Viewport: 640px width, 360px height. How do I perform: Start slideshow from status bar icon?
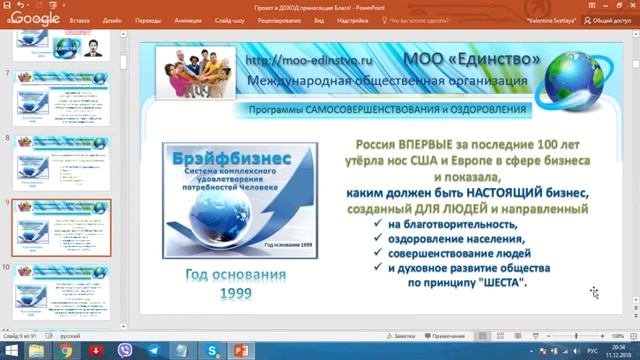(x=536, y=336)
